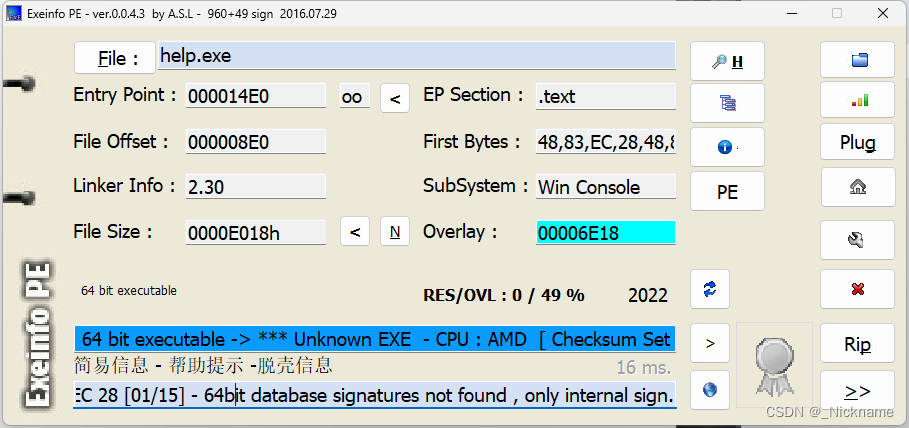Click the >> expand button
Viewport: 909px width, 428px height.
click(x=857, y=391)
